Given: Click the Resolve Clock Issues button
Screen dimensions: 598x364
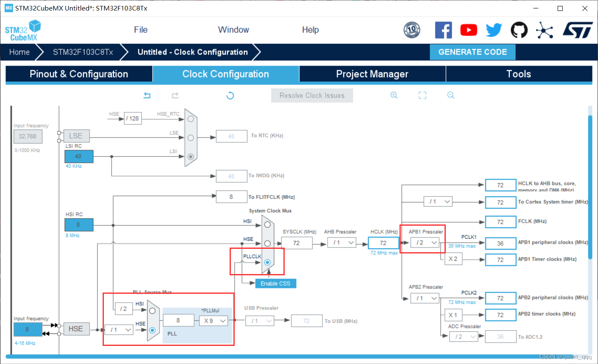Looking at the screenshot, I should pos(312,95).
